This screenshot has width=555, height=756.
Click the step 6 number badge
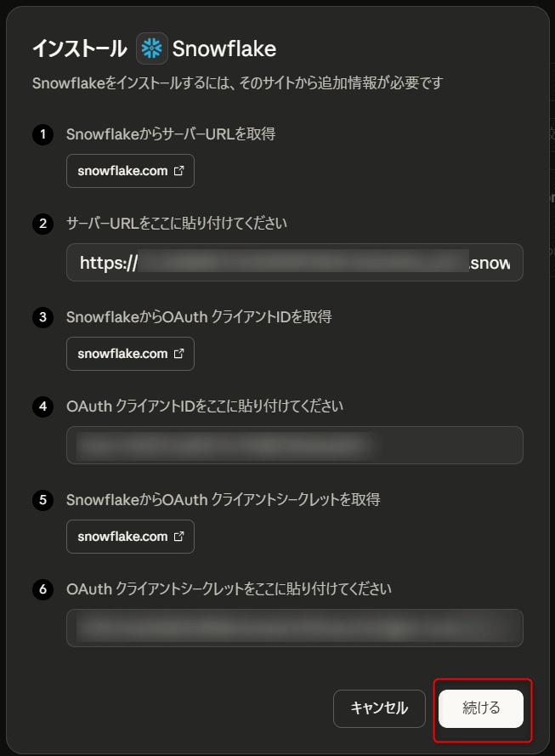[42, 589]
